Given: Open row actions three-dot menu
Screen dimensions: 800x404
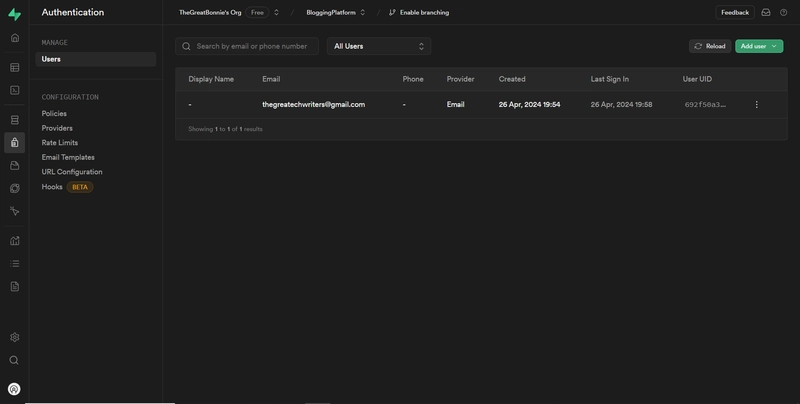Looking at the screenshot, I should pos(757,105).
